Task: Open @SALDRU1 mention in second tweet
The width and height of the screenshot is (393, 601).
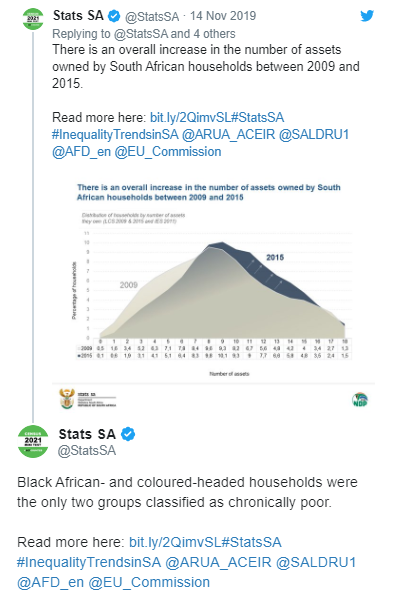Action: [x=316, y=562]
